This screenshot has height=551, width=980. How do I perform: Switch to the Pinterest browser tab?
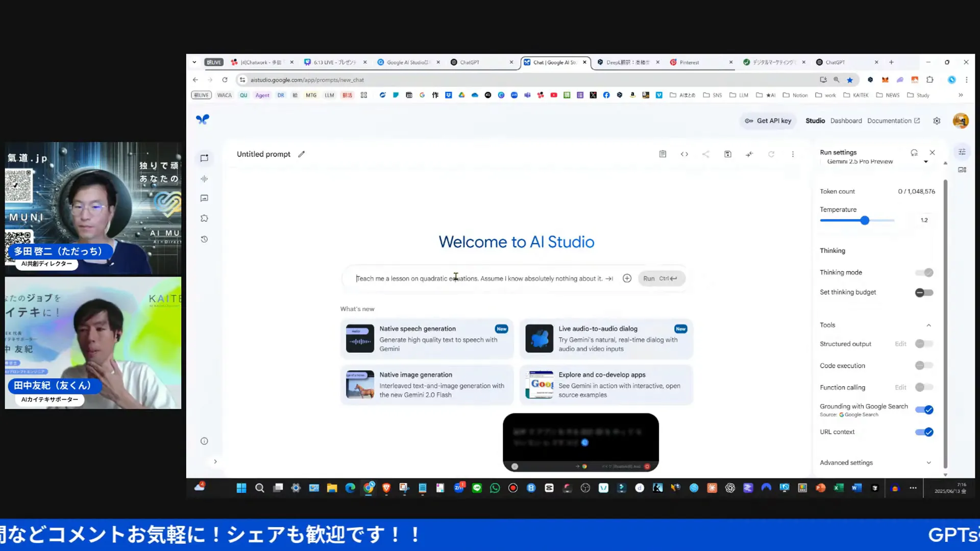point(701,62)
